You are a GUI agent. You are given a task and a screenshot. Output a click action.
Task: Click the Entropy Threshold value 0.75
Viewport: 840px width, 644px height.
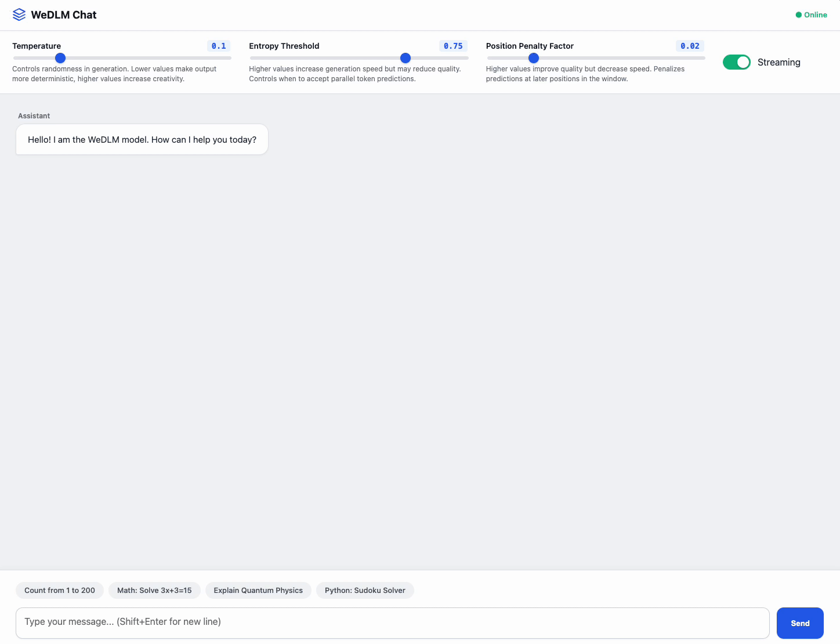[453, 46]
